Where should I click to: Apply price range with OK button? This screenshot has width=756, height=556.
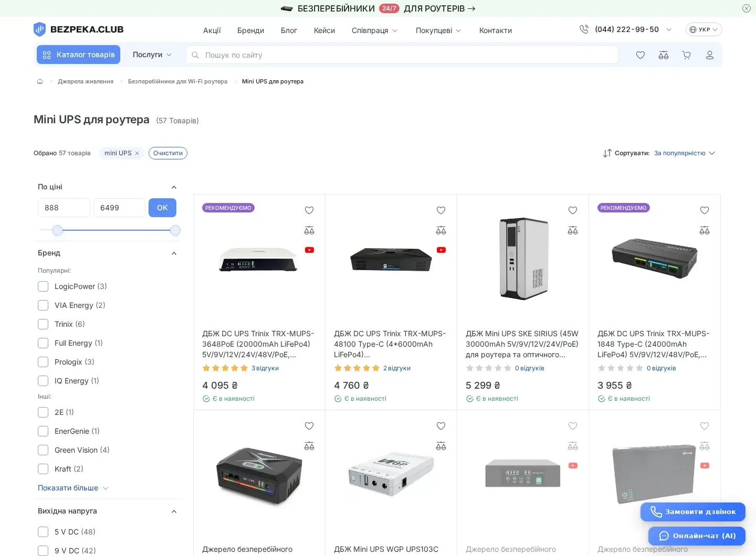(162, 208)
